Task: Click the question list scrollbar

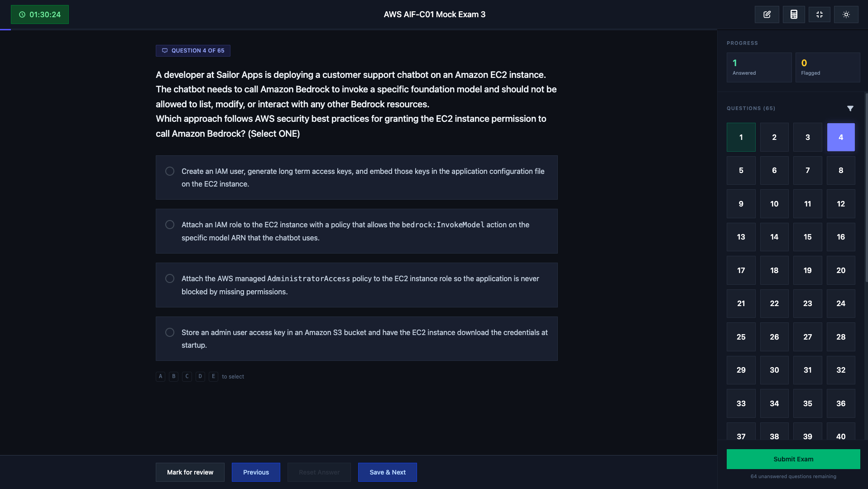Action: click(x=866, y=188)
